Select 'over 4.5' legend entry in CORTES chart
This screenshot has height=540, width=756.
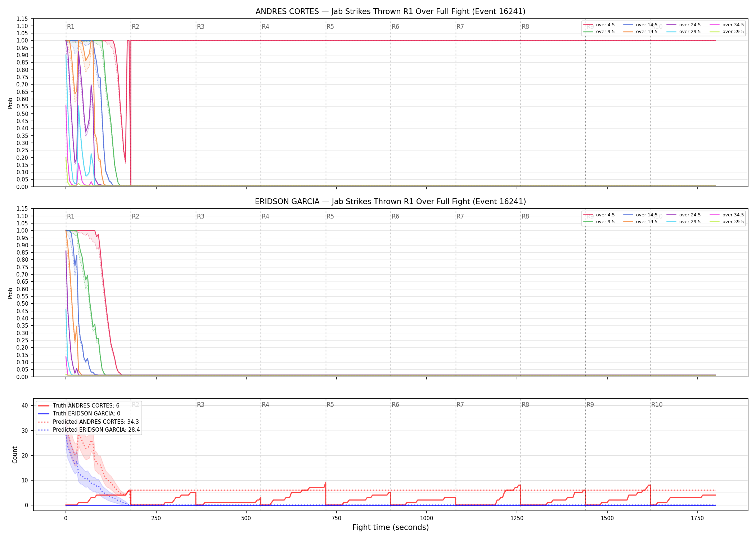pos(599,25)
